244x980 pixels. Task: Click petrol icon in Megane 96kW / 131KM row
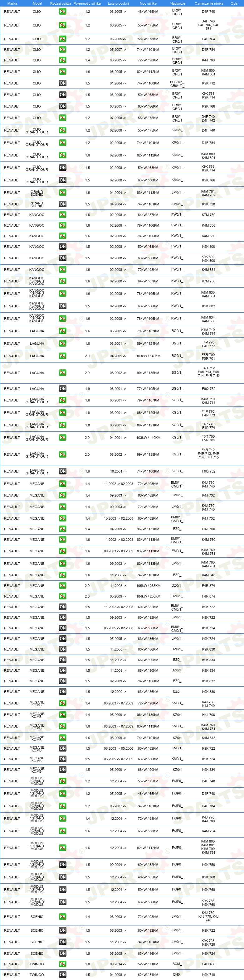click(62, 529)
